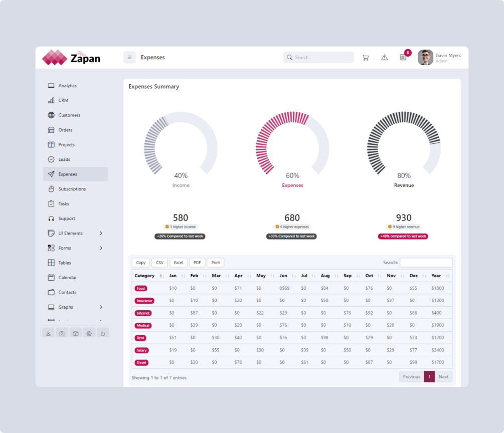Select page 1 in pagination
504x433 pixels.
429,377
